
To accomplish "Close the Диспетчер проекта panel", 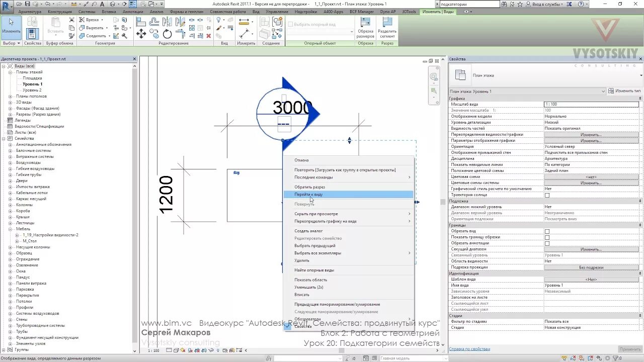I will click(x=134, y=59).
